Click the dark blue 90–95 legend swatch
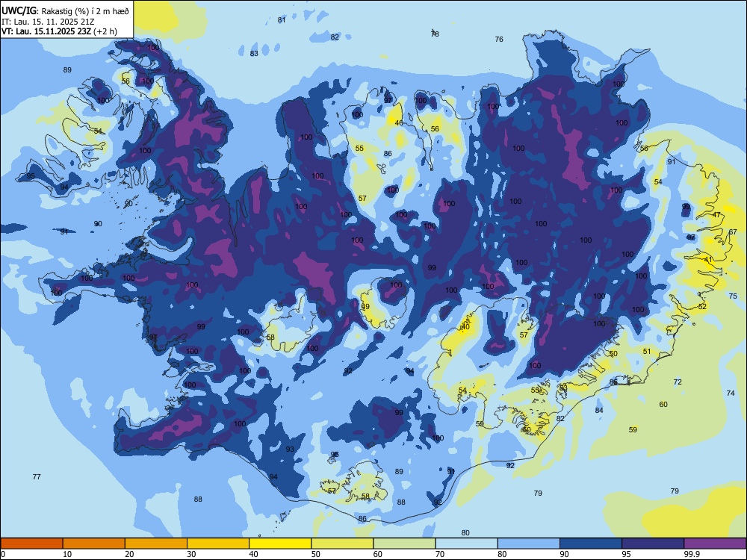 point(591,544)
